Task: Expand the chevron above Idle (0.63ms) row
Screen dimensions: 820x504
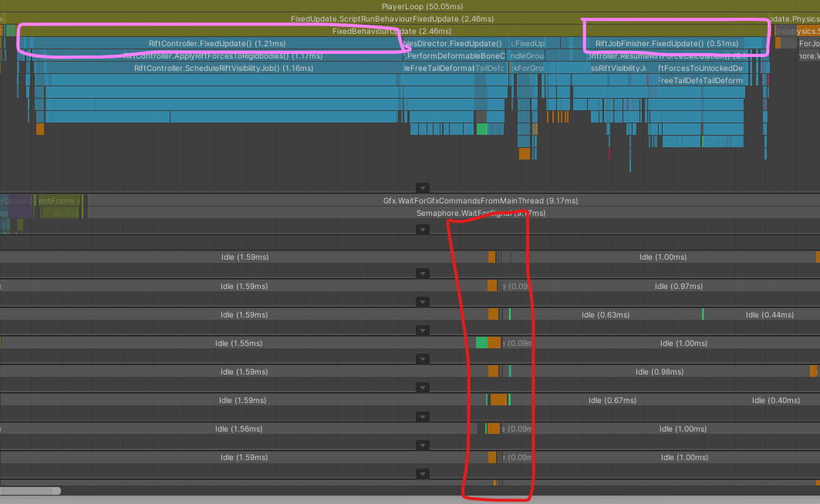Action: pos(423,301)
